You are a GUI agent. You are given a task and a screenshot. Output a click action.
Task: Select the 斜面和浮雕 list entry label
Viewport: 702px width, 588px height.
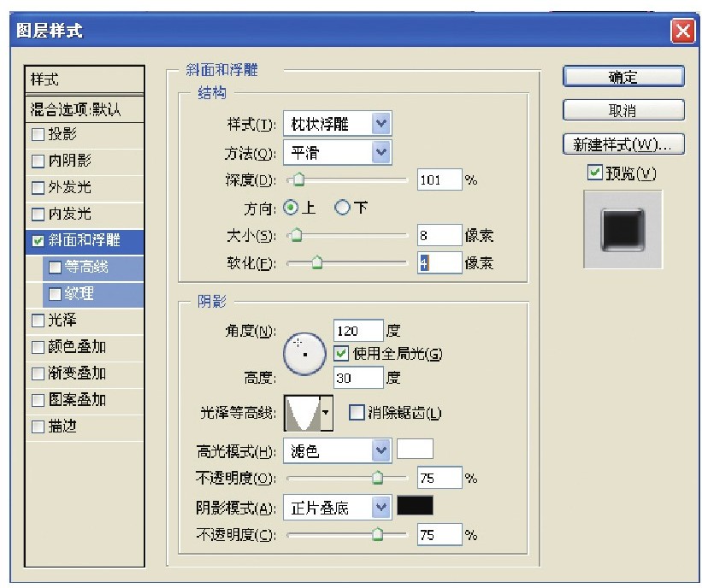[84, 240]
